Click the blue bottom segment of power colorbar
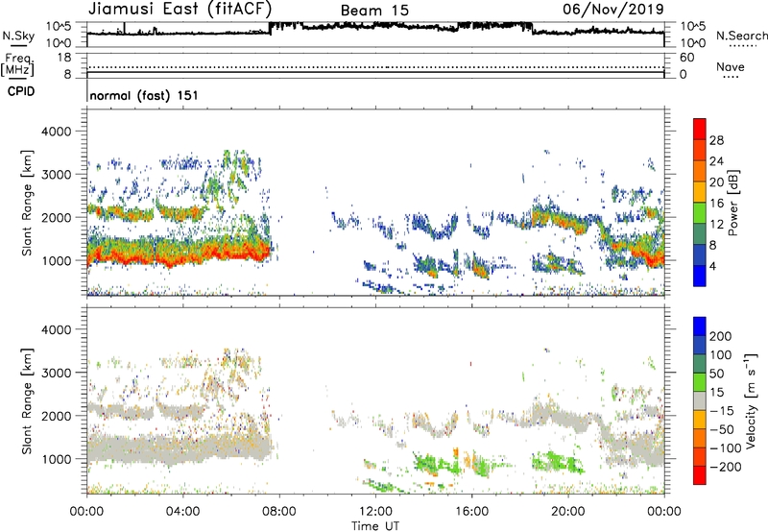Image resolution: width=768 pixels, height=532 pixels. pyautogui.click(x=700, y=276)
